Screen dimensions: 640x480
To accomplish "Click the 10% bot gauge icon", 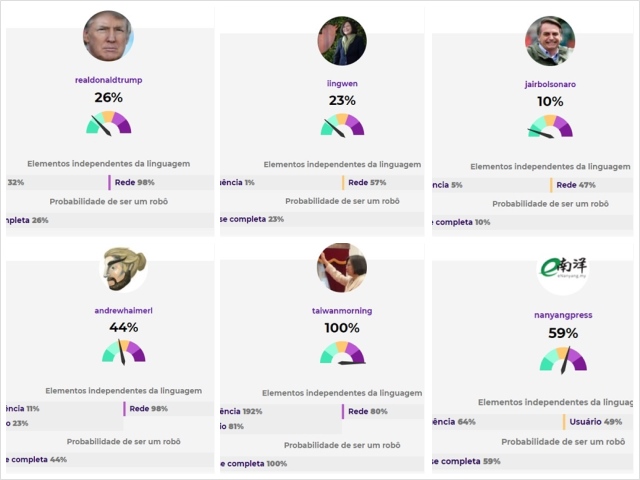I will (x=550, y=126).
